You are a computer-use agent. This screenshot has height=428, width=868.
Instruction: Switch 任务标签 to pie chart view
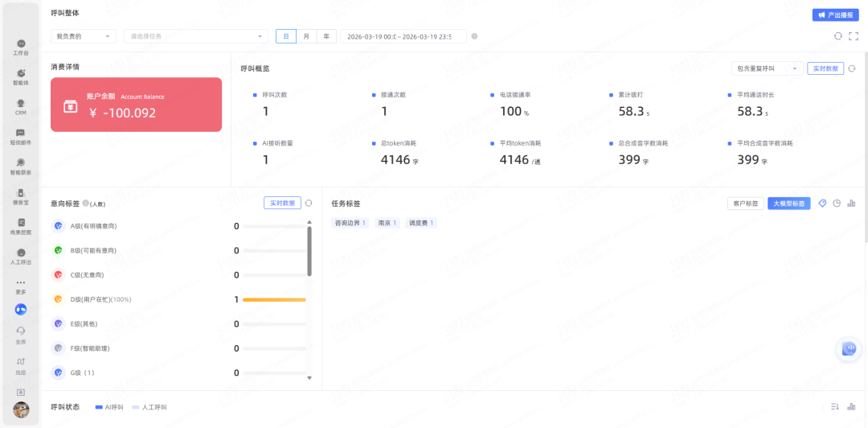tap(837, 204)
